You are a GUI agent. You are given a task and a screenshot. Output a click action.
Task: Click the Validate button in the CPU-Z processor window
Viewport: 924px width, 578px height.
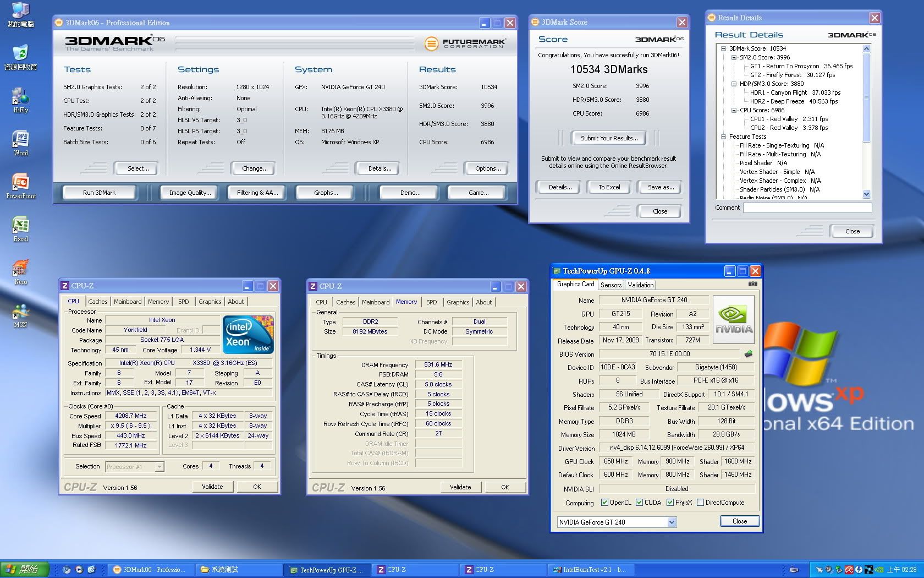212,487
